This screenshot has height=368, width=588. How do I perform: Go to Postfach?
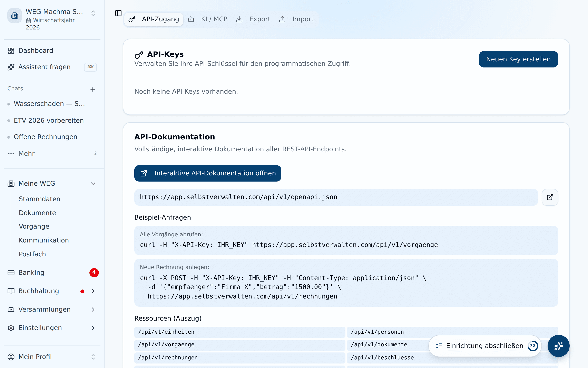point(32,254)
